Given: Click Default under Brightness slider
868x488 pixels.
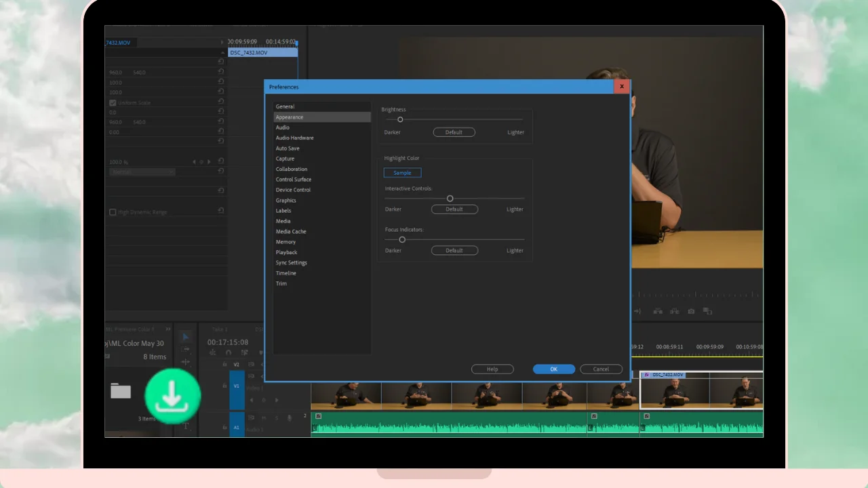Looking at the screenshot, I should (x=454, y=132).
